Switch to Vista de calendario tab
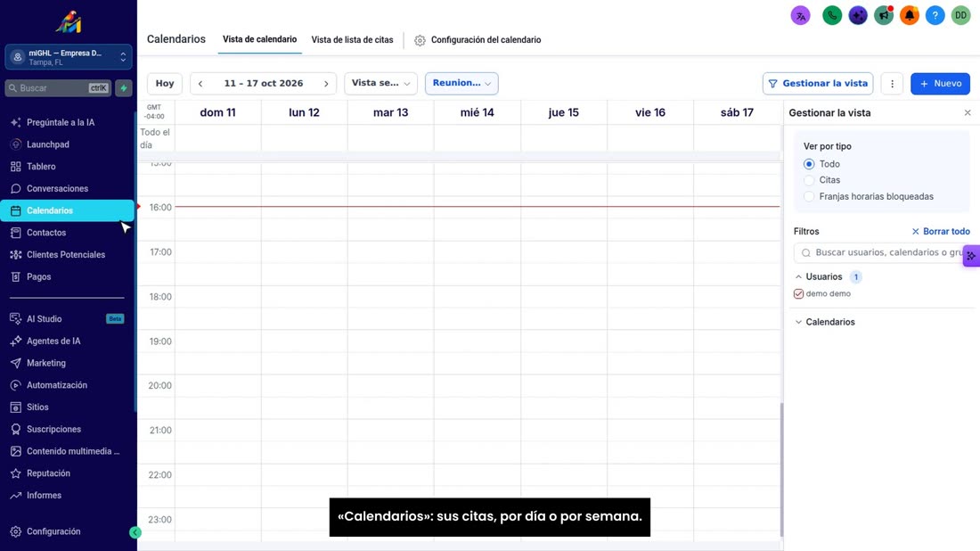 tap(259, 39)
